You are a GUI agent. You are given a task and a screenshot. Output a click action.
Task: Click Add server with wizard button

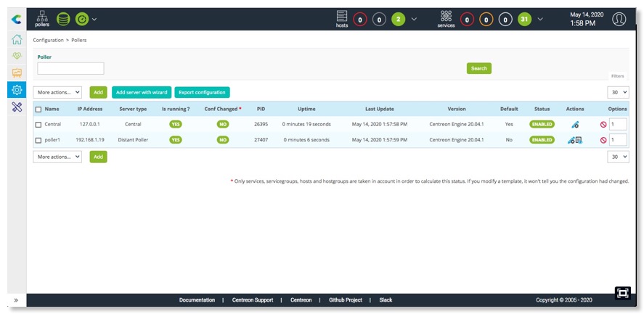click(x=141, y=92)
